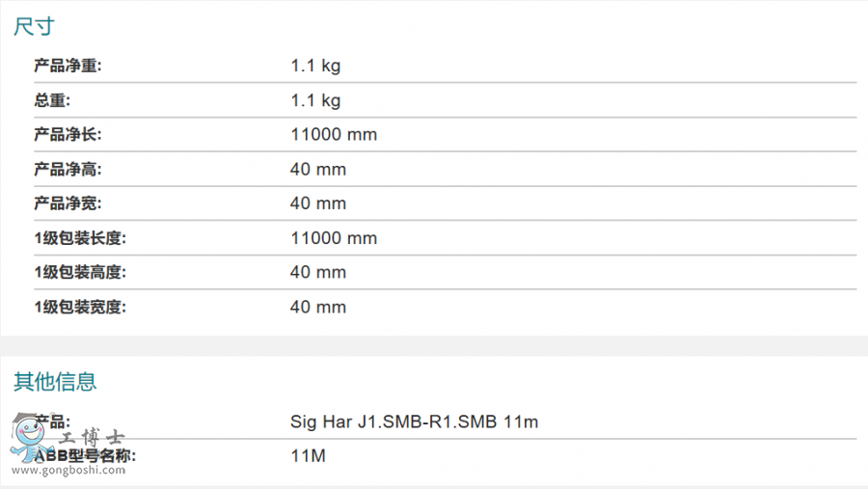The image size is (868, 489).
Task: Click the 产品净重 label
Action: (x=68, y=66)
